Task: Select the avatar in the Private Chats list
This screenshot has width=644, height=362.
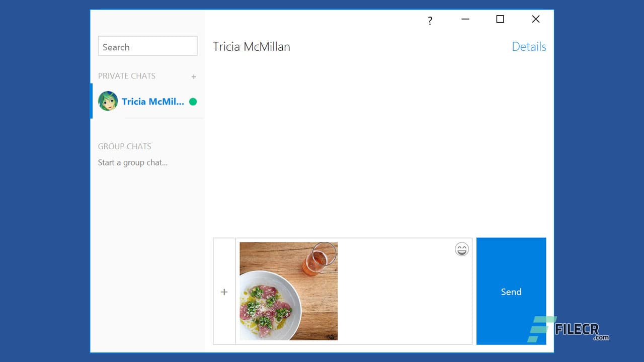Action: (x=108, y=101)
